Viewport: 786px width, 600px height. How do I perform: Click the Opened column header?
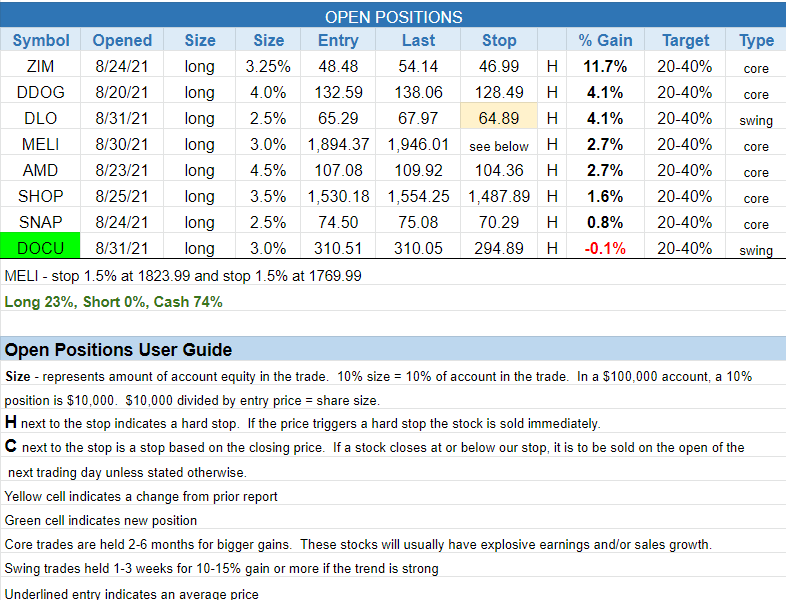pos(122,40)
